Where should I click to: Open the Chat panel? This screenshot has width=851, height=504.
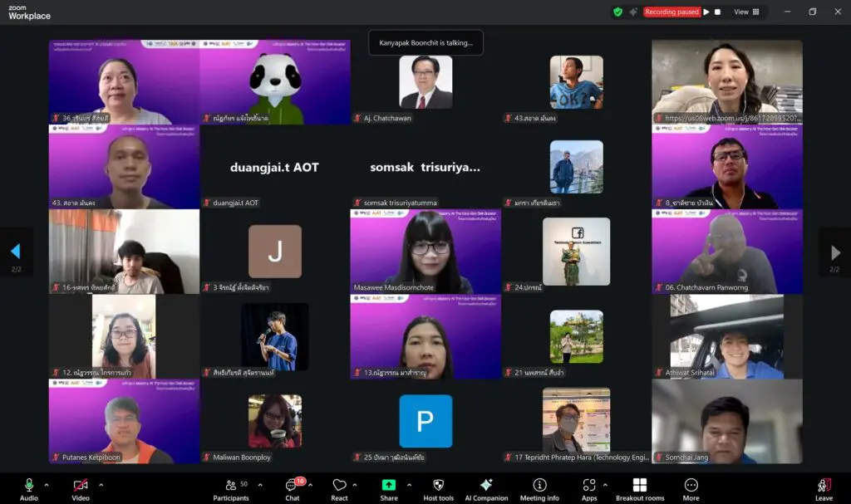coord(293,489)
